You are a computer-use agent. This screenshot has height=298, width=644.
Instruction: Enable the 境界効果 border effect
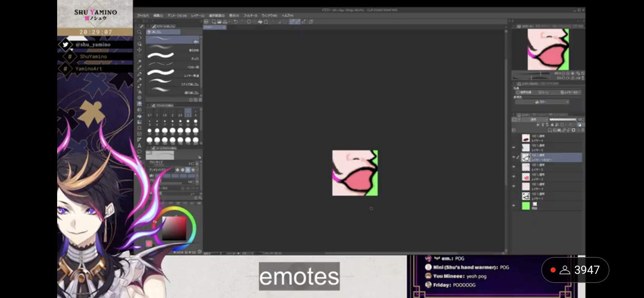pyautogui.click(x=524, y=92)
